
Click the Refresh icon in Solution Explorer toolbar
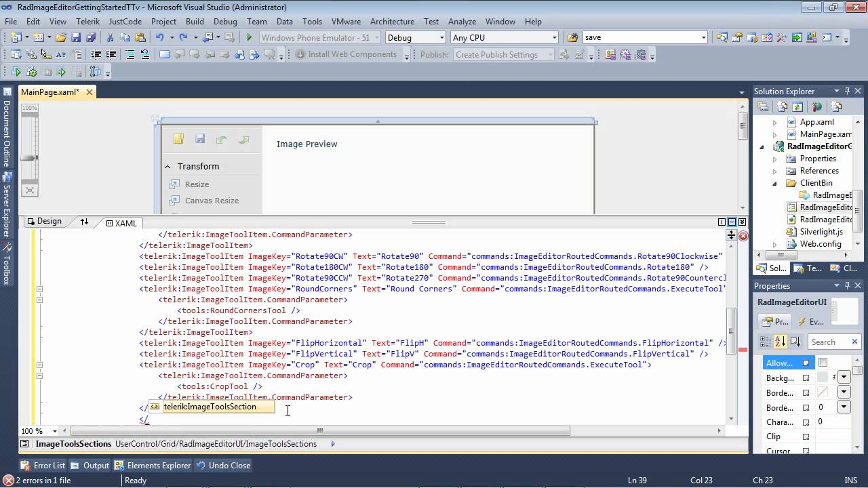[797, 107]
